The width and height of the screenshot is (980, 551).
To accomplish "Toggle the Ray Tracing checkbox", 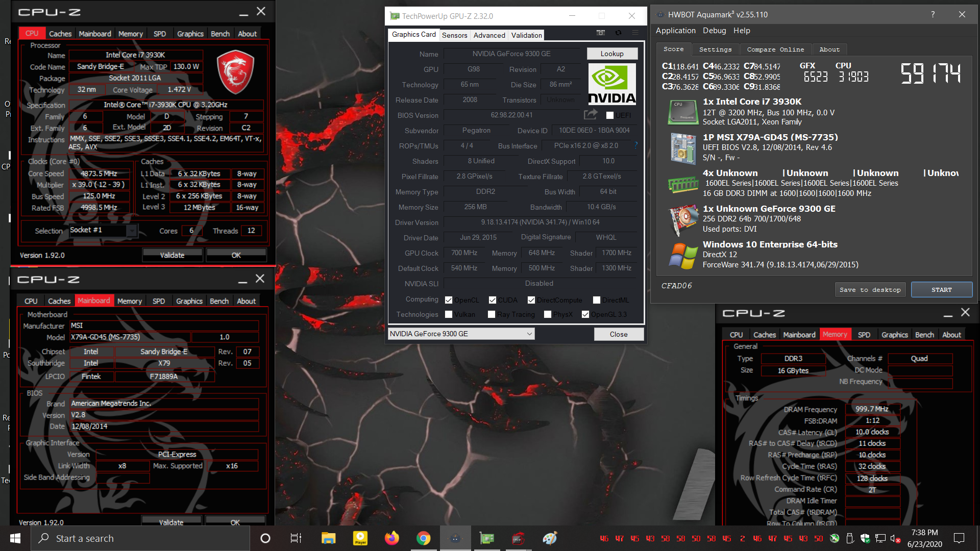I will pyautogui.click(x=492, y=314).
